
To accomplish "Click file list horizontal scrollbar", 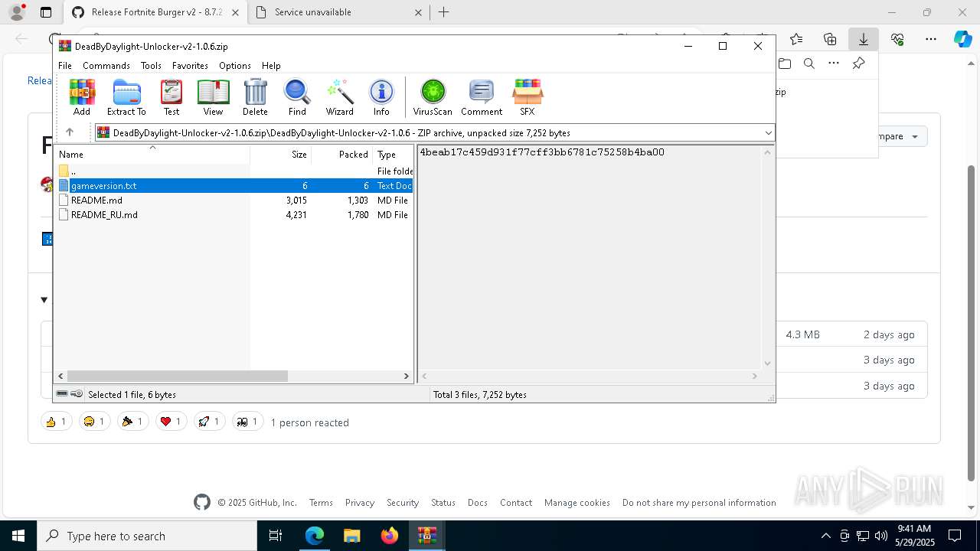I will click(178, 376).
